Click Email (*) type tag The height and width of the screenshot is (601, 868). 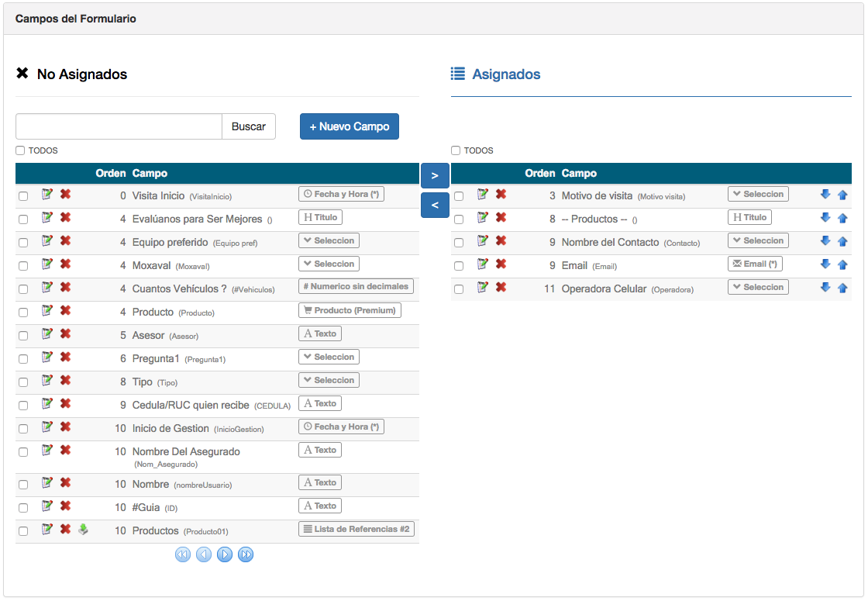pos(755,264)
